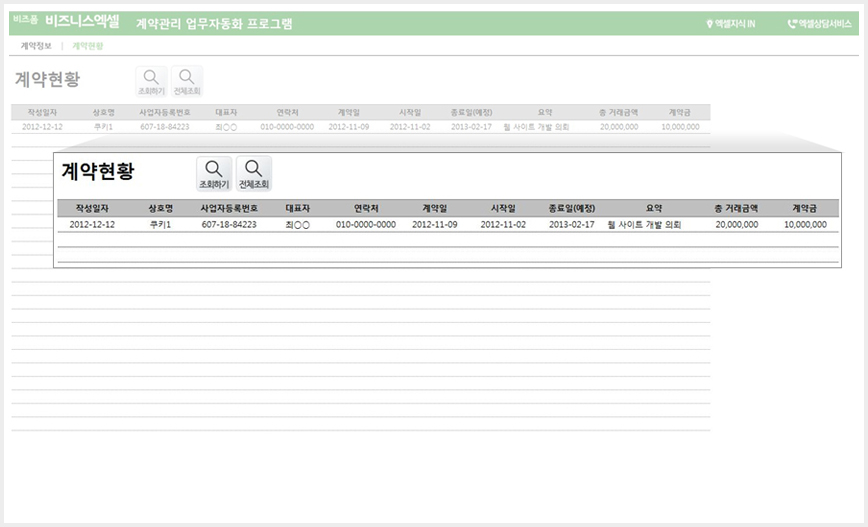Select the 계약금 column header in the callout

coord(804,208)
